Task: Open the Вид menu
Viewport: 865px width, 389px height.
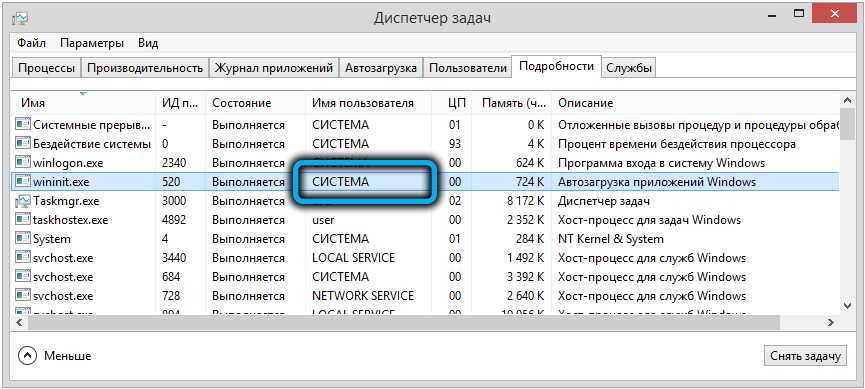Action: point(148,43)
